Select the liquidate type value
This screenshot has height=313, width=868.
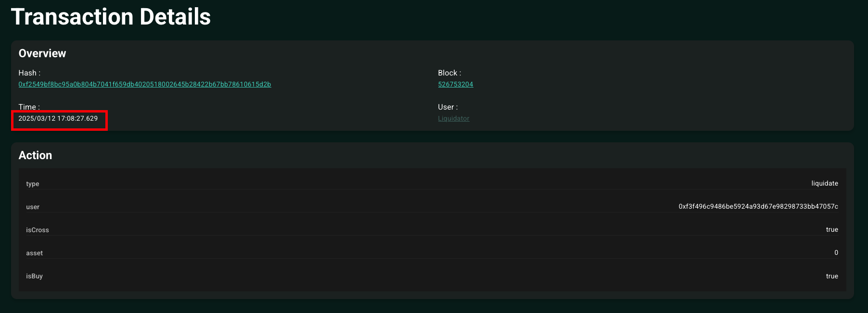click(825, 183)
